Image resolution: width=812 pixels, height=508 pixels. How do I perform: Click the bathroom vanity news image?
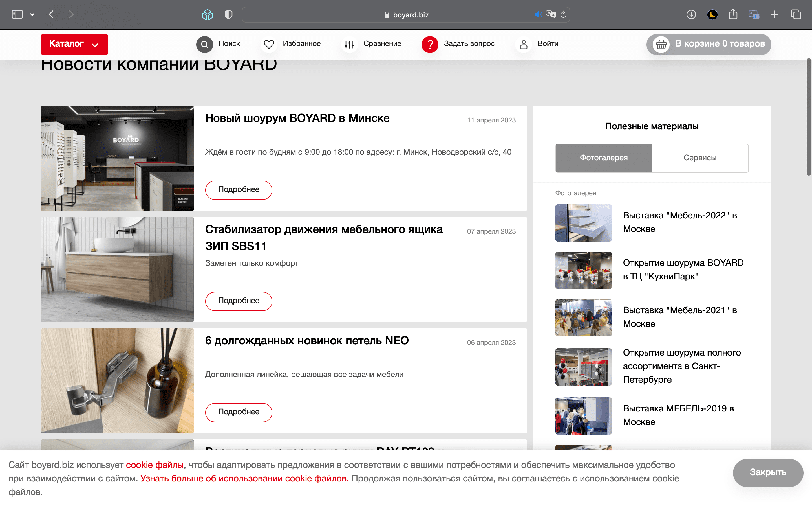coord(117,270)
